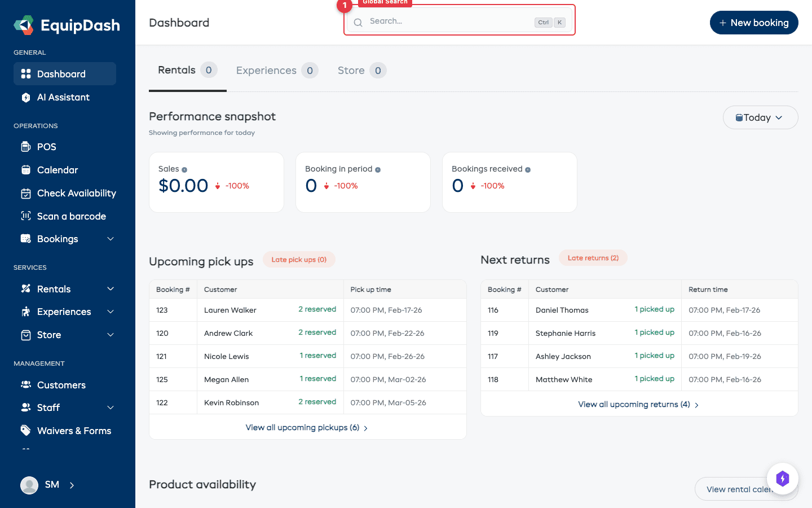
Task: Go to Calendar in sidebar
Action: tap(57, 170)
